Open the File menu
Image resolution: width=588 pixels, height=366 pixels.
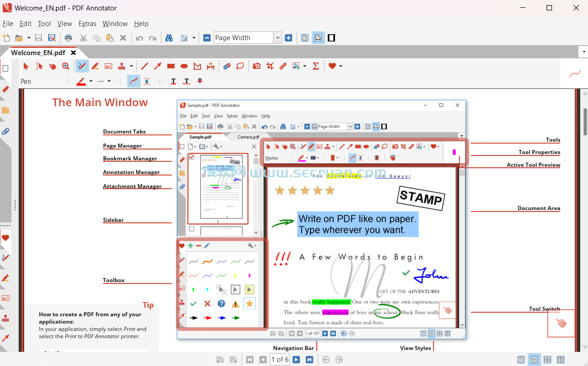click(x=8, y=24)
